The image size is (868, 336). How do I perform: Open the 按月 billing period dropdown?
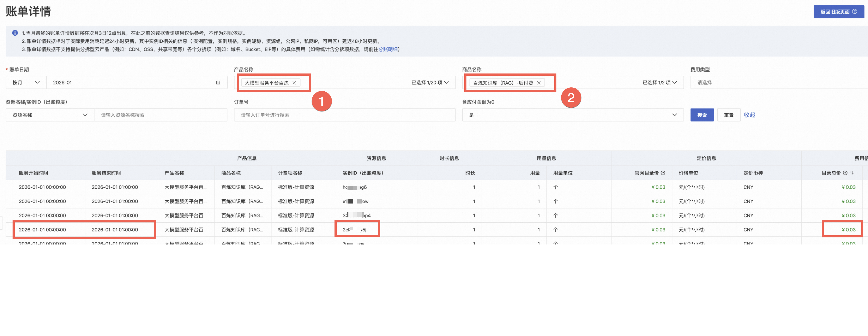(x=26, y=83)
